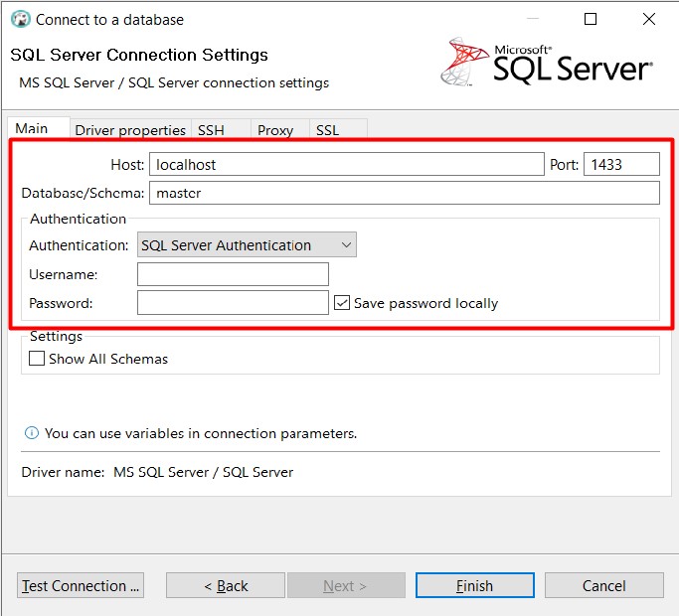
Task: Click the Microsoft SQL Server logo
Action: point(547,62)
